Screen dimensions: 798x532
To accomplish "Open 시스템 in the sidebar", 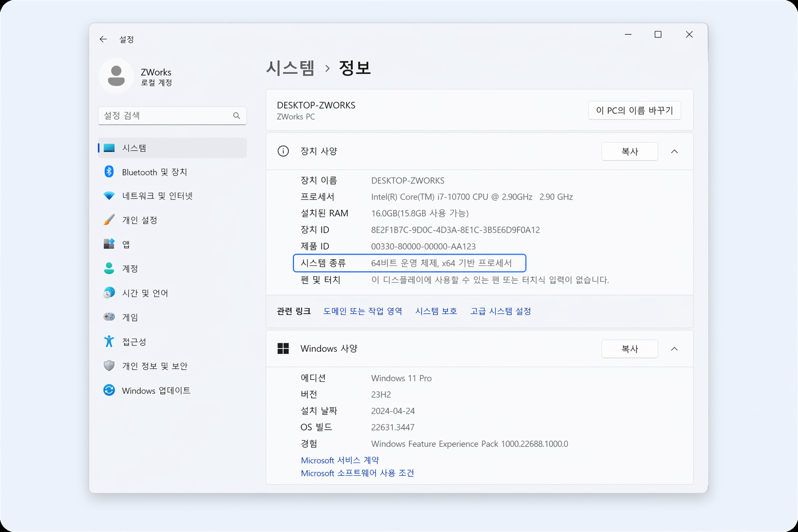I will (x=172, y=148).
